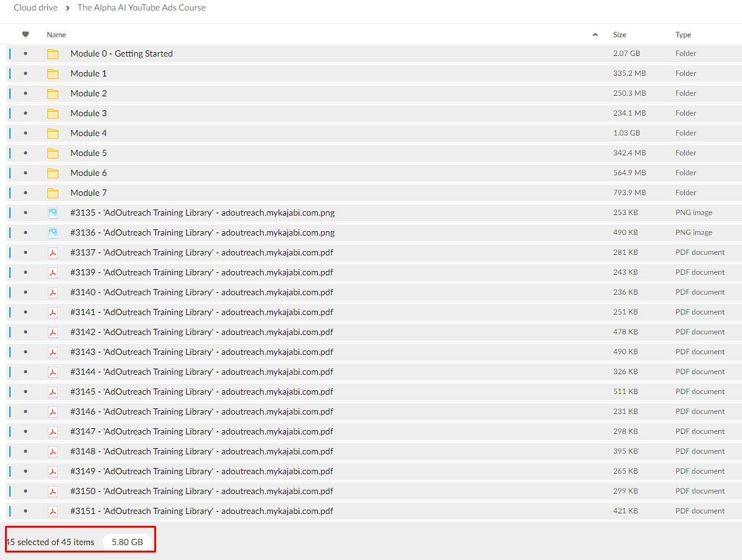The height and width of the screenshot is (560, 742).
Task: Click the Module 7 folder icon
Action: click(x=53, y=193)
